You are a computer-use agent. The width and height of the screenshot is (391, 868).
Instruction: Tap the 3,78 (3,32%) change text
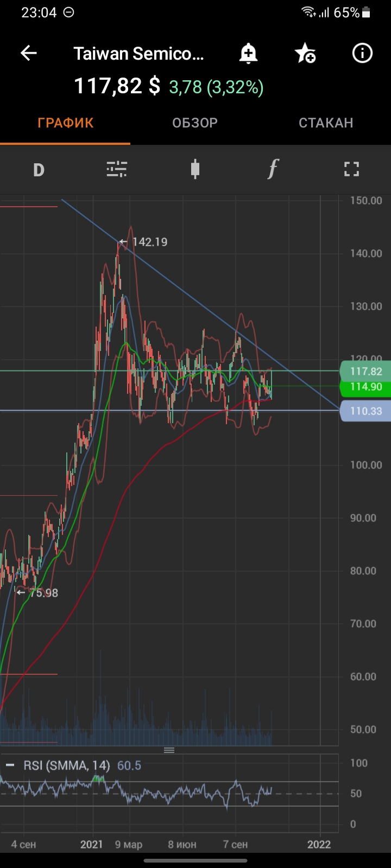pyautogui.click(x=216, y=87)
